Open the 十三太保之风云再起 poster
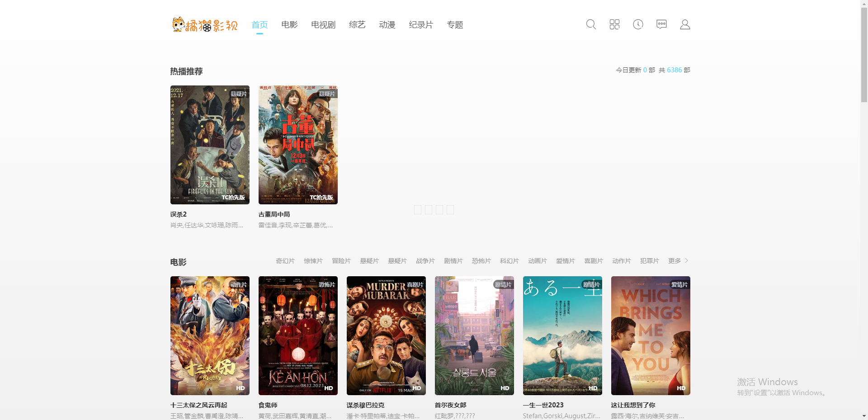The image size is (868, 420). click(x=210, y=335)
